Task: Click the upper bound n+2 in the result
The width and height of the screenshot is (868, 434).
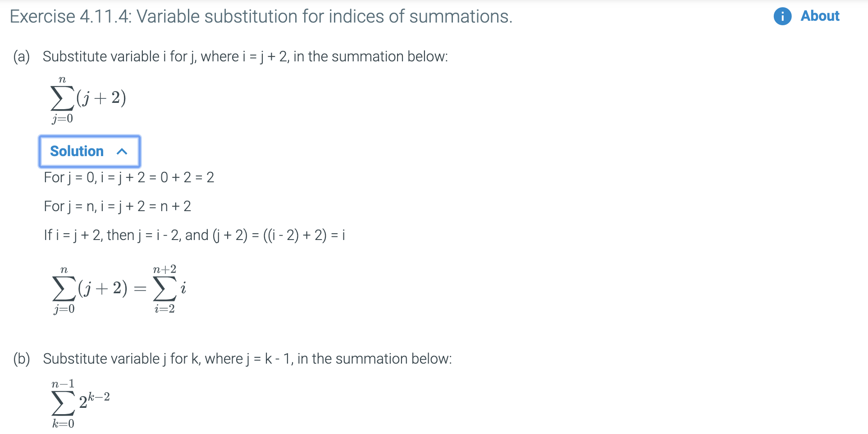Action: point(165,269)
